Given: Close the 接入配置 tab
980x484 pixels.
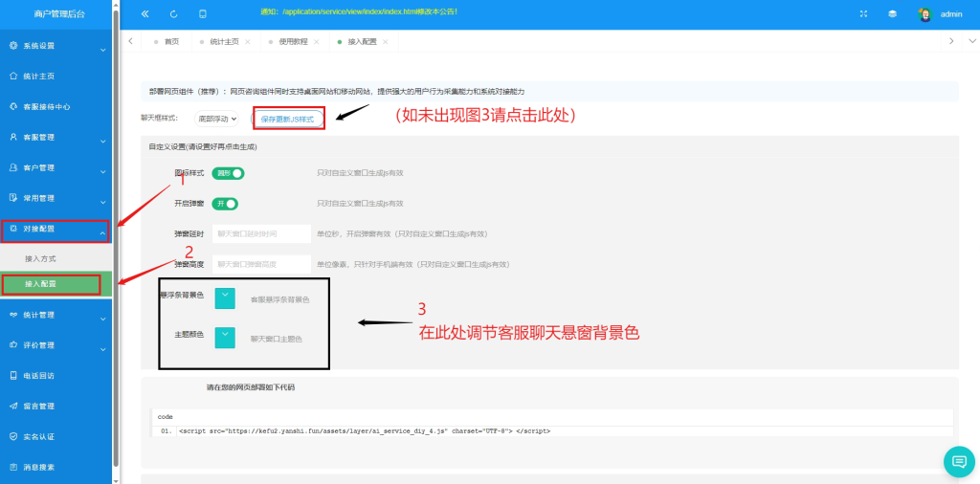Looking at the screenshot, I should click(385, 42).
